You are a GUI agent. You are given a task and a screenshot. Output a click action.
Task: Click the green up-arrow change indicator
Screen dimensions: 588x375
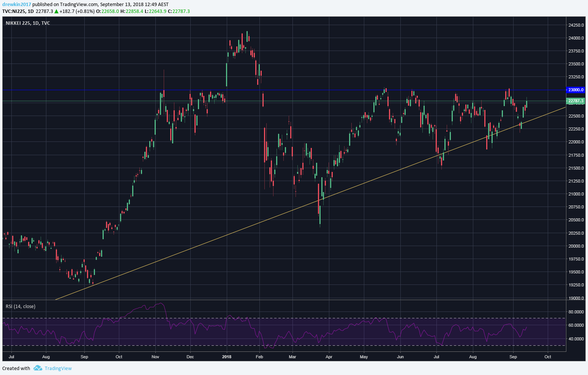click(x=56, y=11)
